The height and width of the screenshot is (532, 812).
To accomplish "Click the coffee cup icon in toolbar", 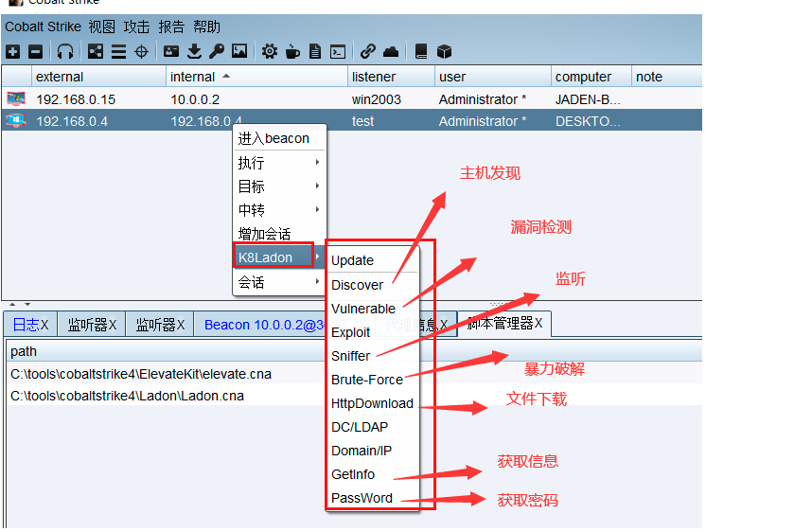I will coord(292,52).
